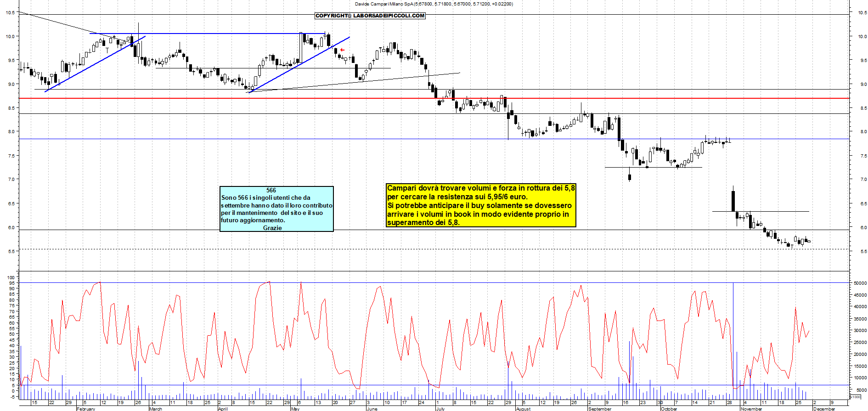Click the 30000 volume axis label
Image resolution: width=868 pixels, height=411 pixels.
tap(860, 331)
